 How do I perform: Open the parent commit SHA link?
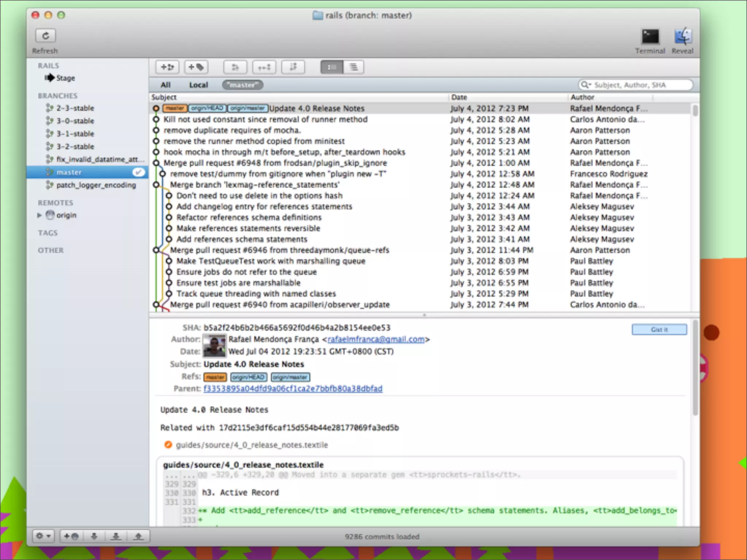(x=293, y=389)
